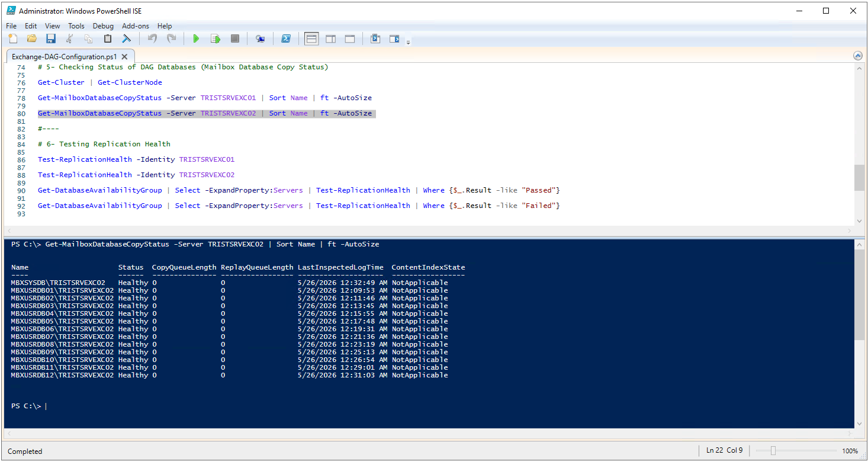
Task: Show the script pane maximized layout
Action: 350,39
